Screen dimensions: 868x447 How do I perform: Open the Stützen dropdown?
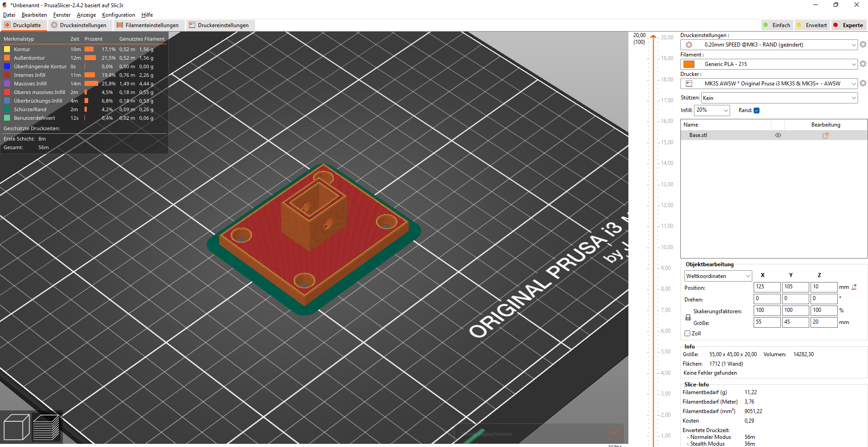[779, 98]
